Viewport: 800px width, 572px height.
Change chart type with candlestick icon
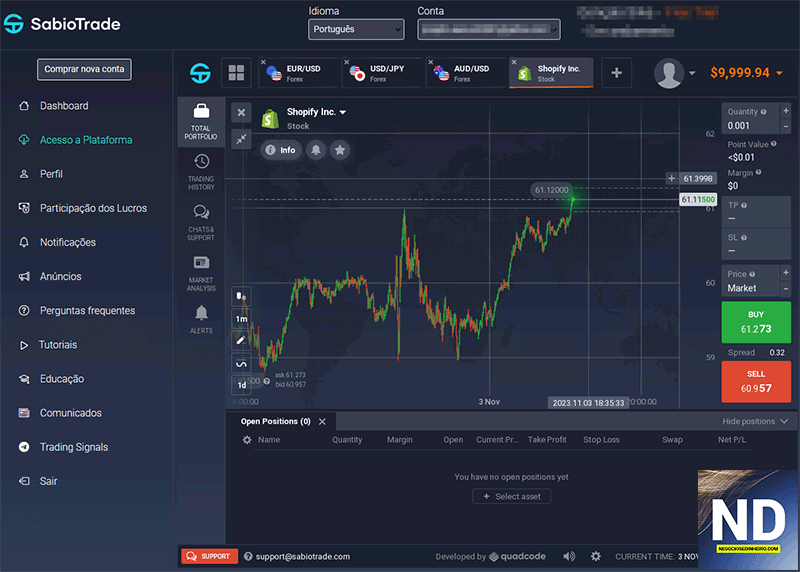[241, 296]
